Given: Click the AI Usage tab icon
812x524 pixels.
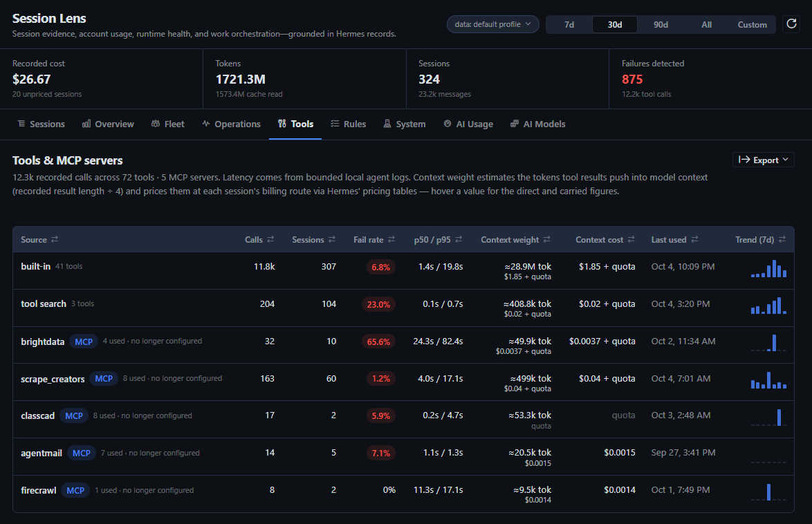Looking at the screenshot, I should 447,123.
